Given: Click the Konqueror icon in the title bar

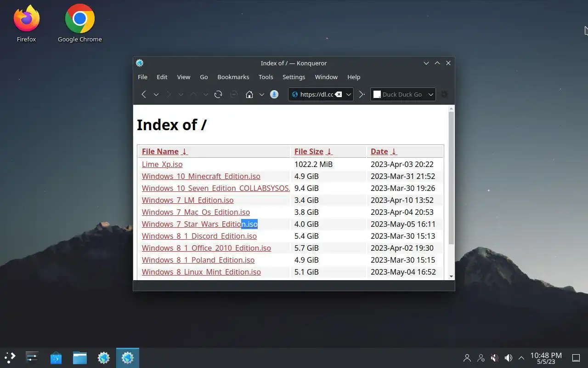Looking at the screenshot, I should tap(140, 63).
